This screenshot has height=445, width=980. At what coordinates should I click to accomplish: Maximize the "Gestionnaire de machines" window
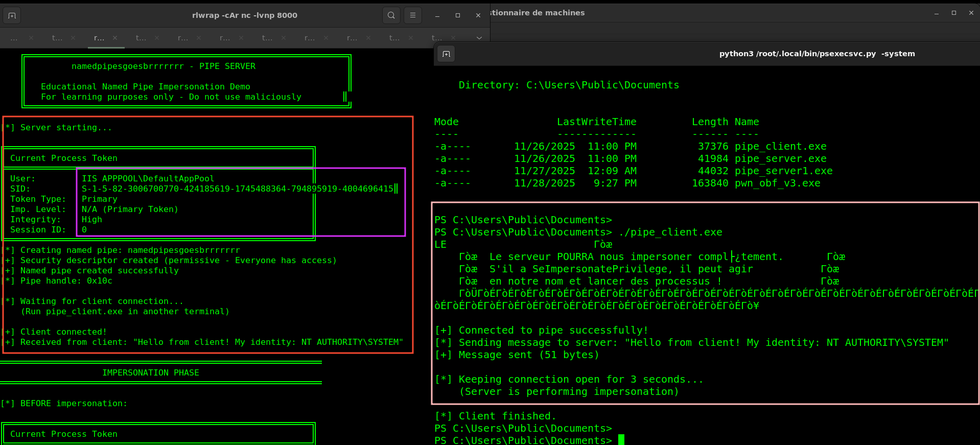tap(954, 13)
